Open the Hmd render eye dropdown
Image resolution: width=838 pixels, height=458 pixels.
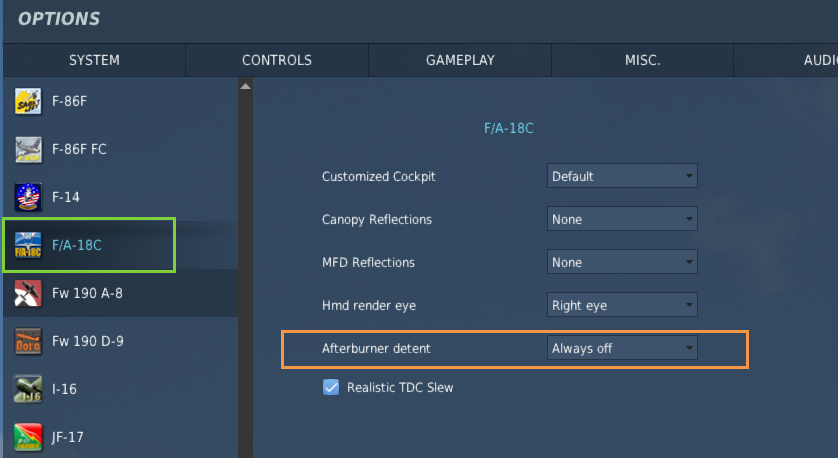[x=622, y=305]
